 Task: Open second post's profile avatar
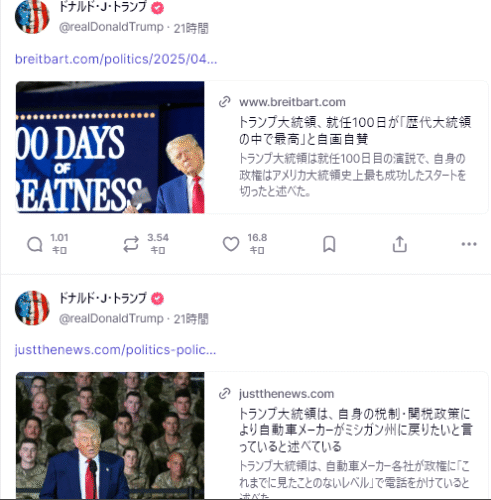click(x=32, y=308)
